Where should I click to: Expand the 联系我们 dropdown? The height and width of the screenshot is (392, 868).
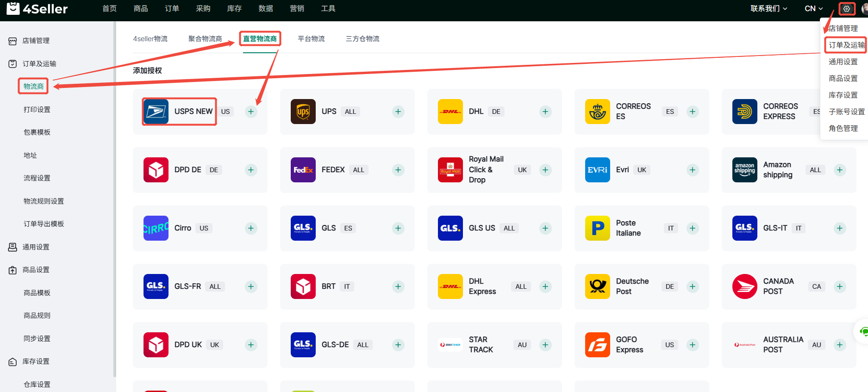[x=769, y=9]
